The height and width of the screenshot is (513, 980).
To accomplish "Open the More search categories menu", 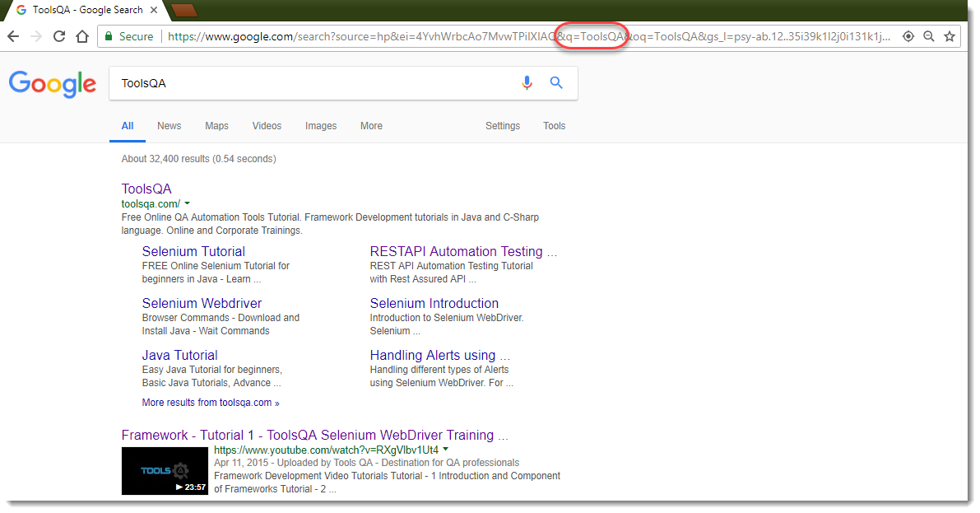I will pyautogui.click(x=371, y=126).
